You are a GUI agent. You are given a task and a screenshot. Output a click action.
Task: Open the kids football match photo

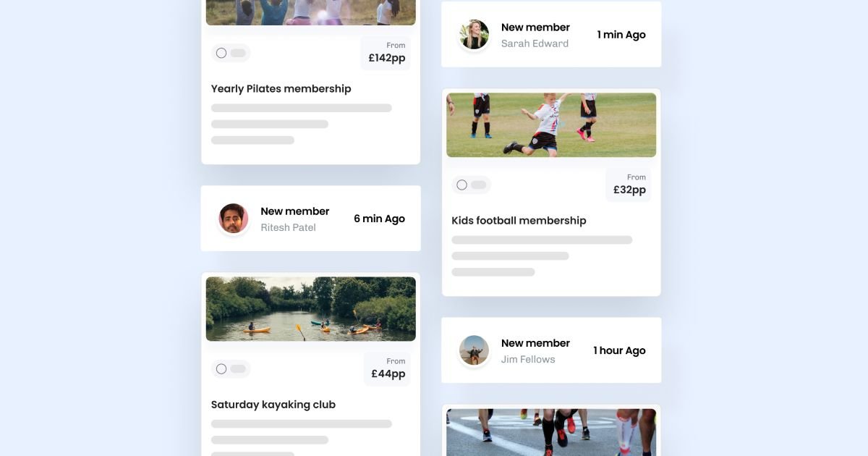[551, 125]
